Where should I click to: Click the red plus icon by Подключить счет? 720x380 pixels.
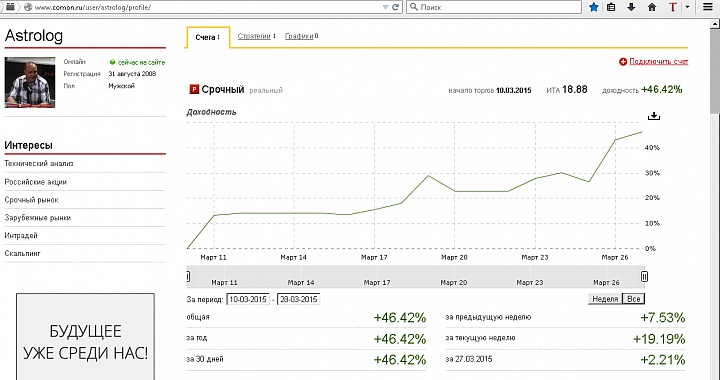[623, 61]
